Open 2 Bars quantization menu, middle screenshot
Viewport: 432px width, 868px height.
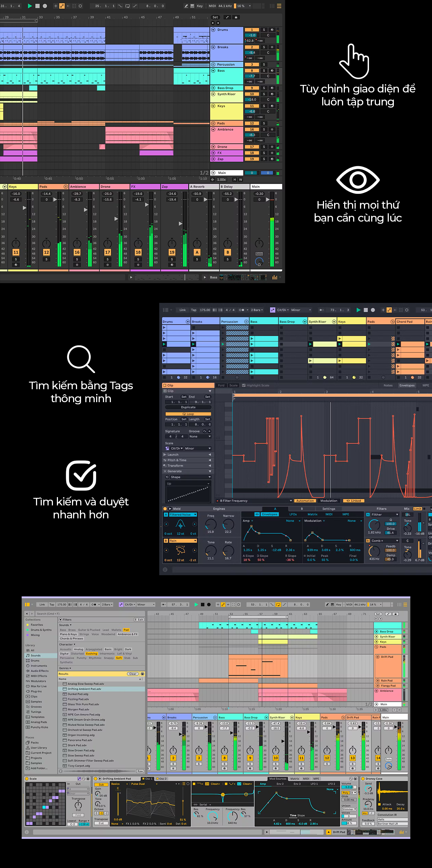click(257, 310)
